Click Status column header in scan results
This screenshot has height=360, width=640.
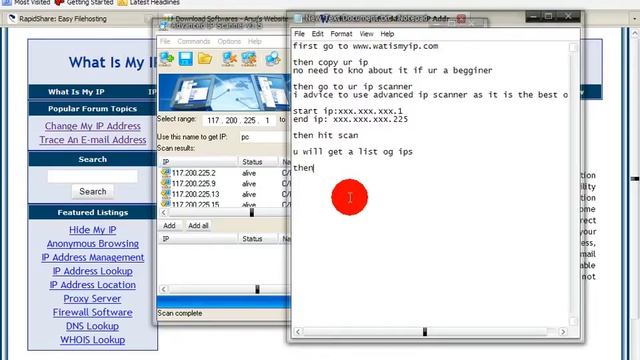[x=258, y=162]
